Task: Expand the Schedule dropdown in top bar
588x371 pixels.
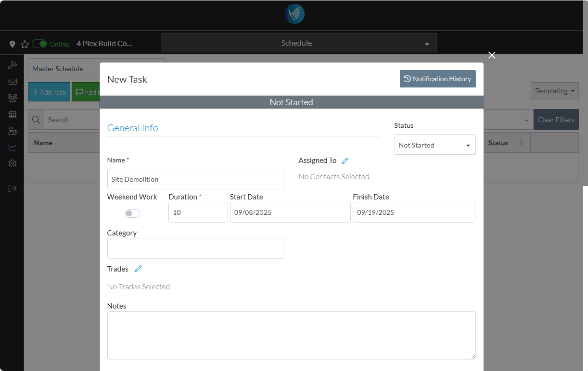Action: [x=298, y=43]
